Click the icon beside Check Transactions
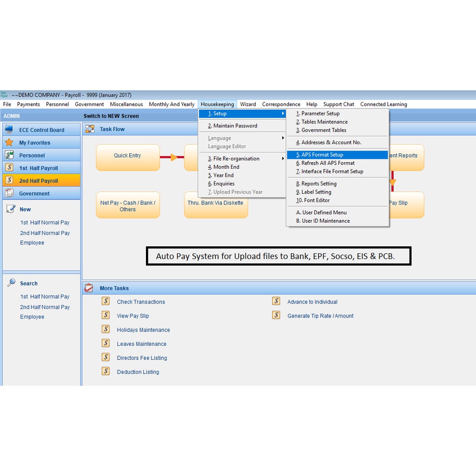The height and width of the screenshot is (476, 476). click(106, 301)
